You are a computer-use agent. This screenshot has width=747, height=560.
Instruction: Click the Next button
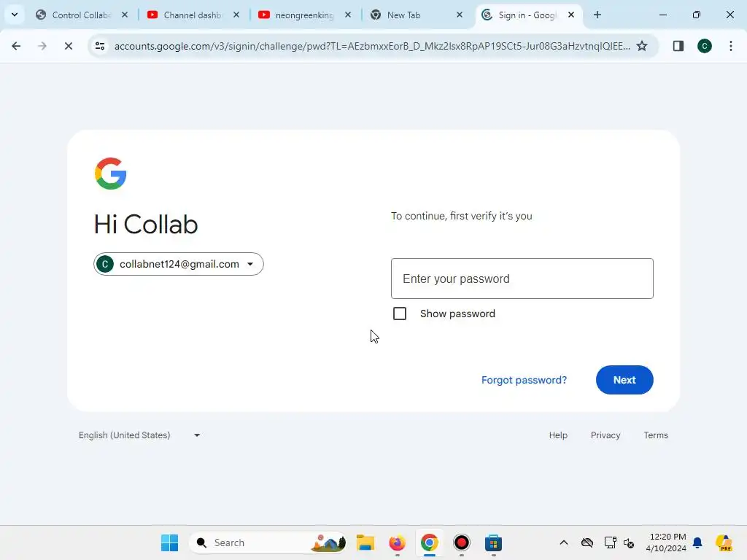click(x=624, y=380)
